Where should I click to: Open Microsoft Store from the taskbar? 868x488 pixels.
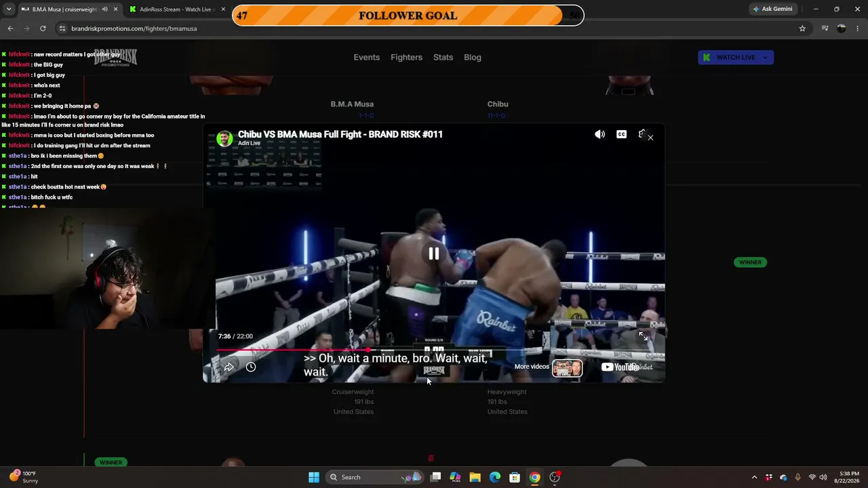515,477
